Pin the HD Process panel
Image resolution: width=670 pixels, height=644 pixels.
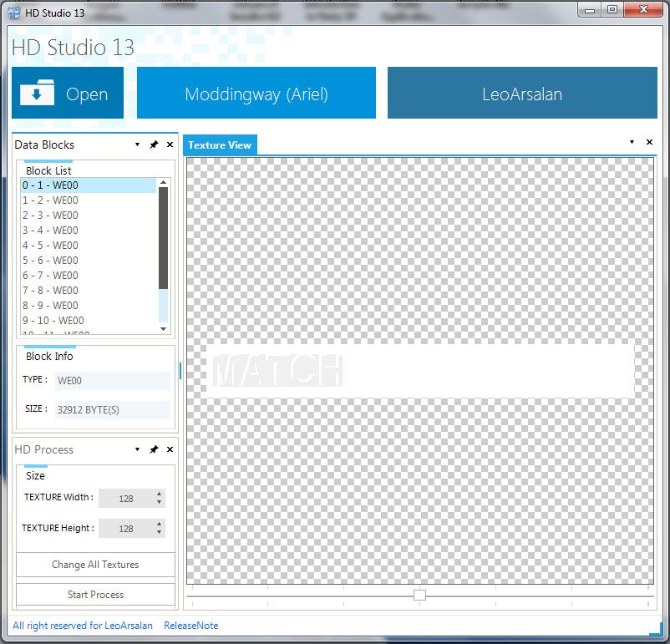[154, 449]
